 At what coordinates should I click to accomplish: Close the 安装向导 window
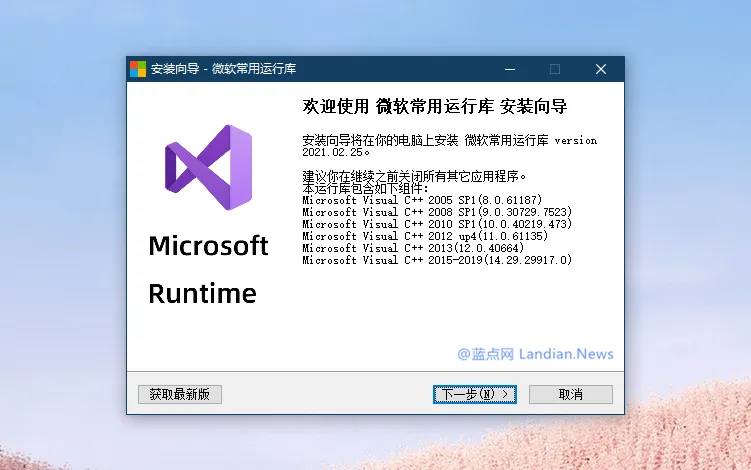tap(601, 69)
